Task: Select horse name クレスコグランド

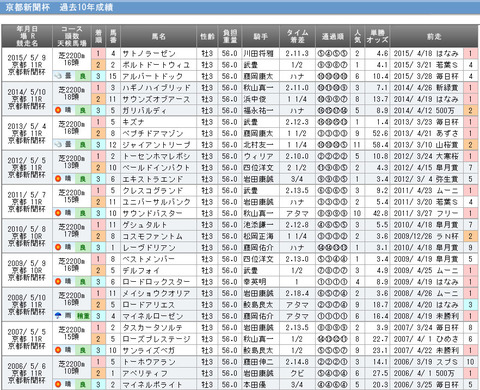Action: click(x=153, y=190)
